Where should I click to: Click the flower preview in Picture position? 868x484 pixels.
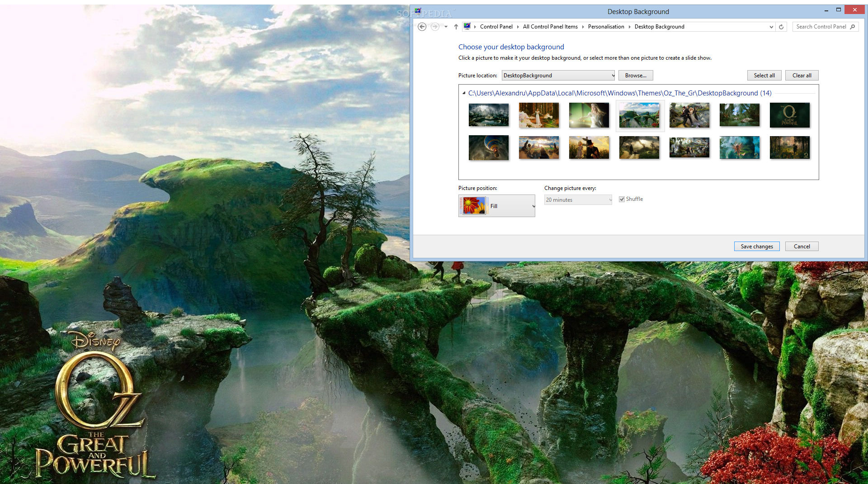474,206
